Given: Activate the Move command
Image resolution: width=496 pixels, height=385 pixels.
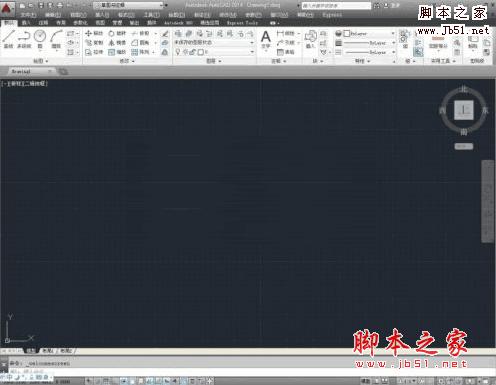Looking at the screenshot, I should click(94, 33).
